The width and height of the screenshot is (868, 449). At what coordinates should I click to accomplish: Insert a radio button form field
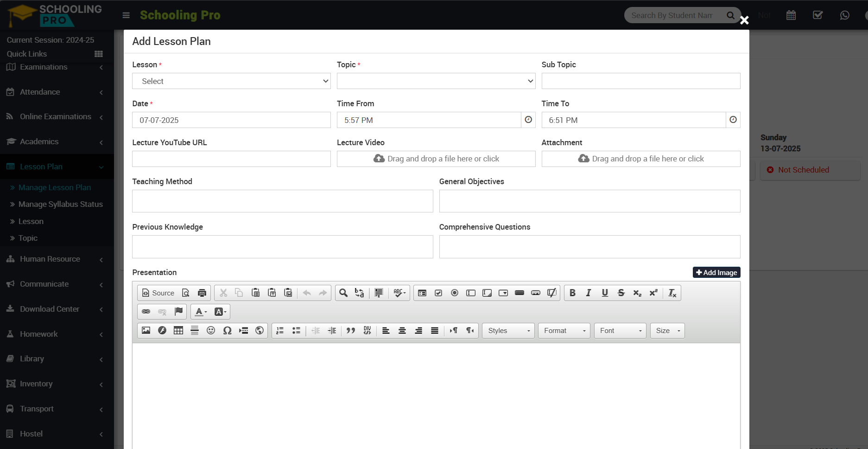(455, 293)
